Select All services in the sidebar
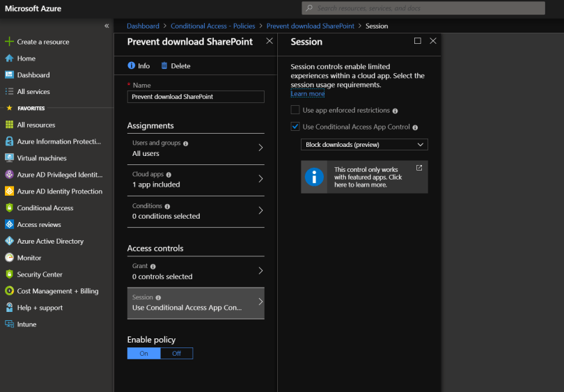Screen dimensions: 564x392 pyautogui.click(x=33, y=92)
